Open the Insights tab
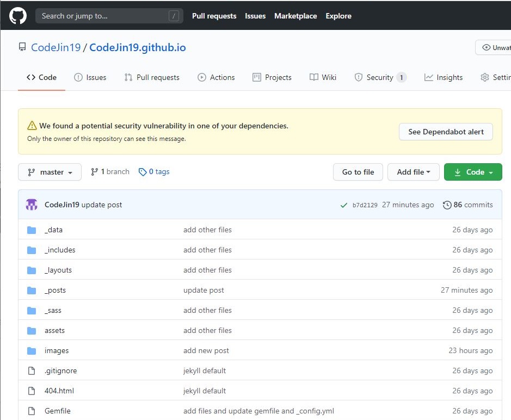511x420 pixels. [443, 77]
